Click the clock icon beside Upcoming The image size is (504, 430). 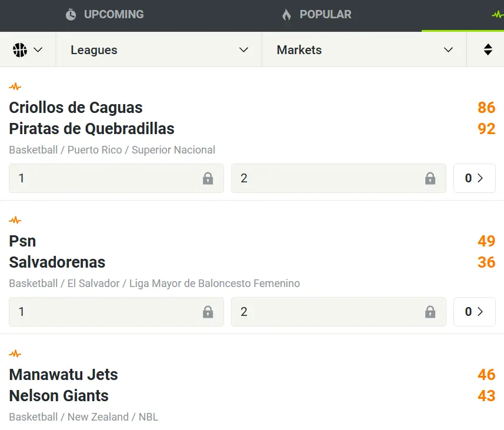[x=71, y=15]
